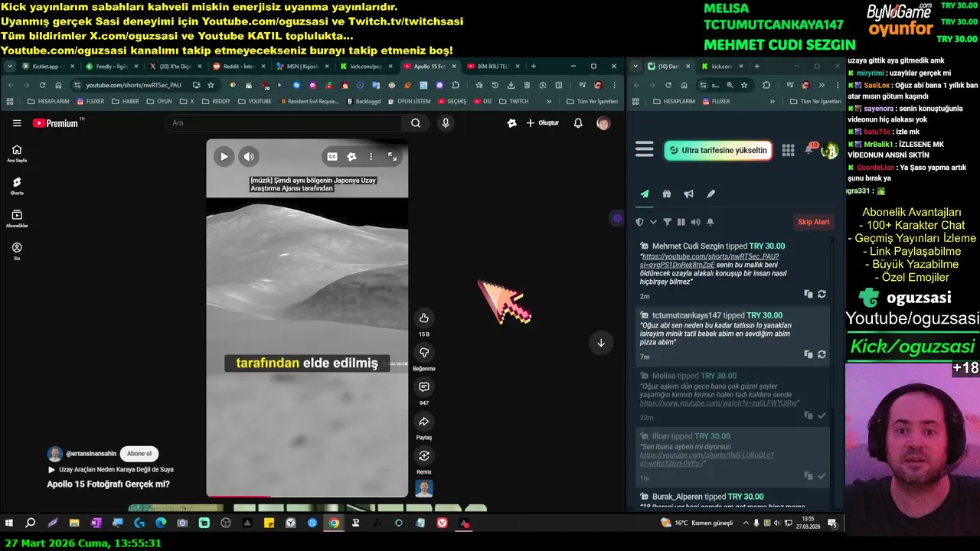This screenshot has width=980, height=551.
Task: Open the Short's sound thumbnail under Remix
Action: point(424,488)
